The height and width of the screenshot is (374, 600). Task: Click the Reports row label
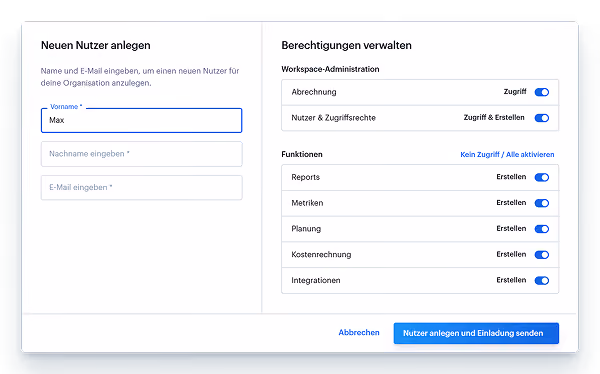pos(305,177)
